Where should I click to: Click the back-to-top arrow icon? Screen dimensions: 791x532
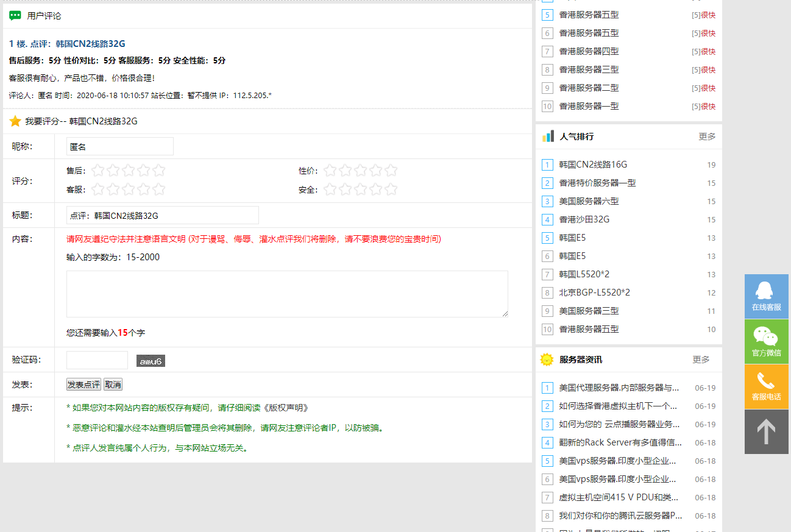(x=766, y=431)
